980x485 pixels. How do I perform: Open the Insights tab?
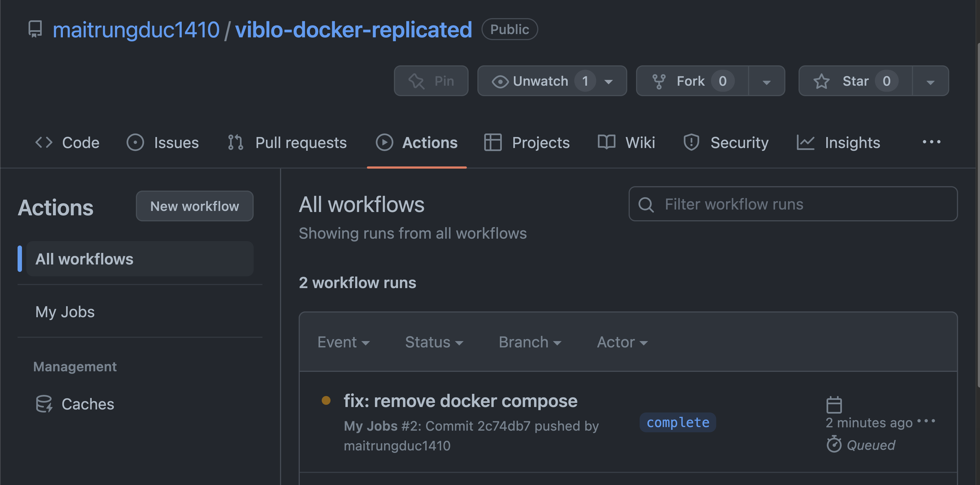point(838,142)
